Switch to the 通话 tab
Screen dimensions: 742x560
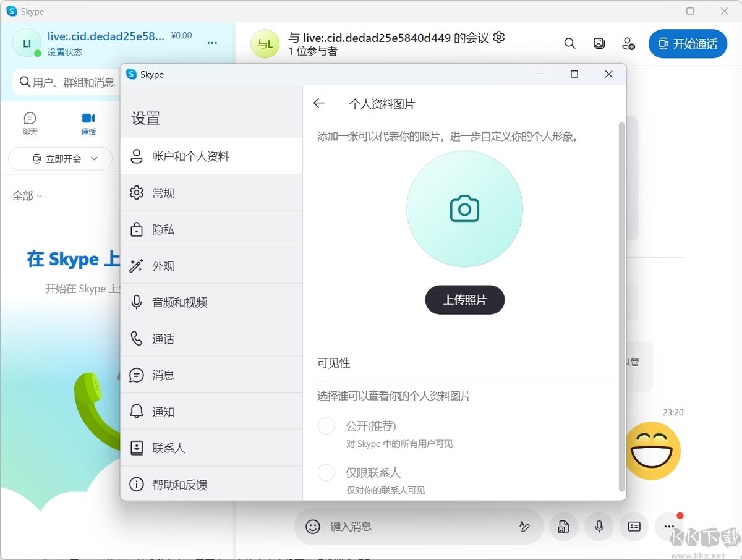click(87, 122)
